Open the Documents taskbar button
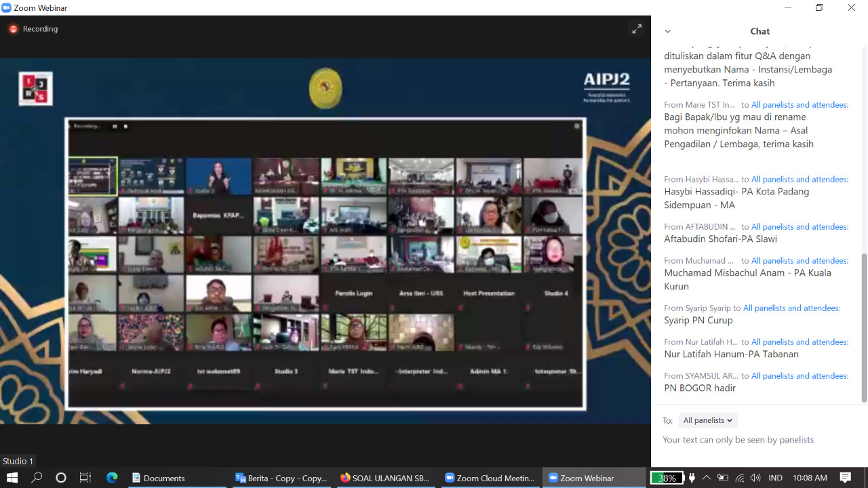 (158, 478)
